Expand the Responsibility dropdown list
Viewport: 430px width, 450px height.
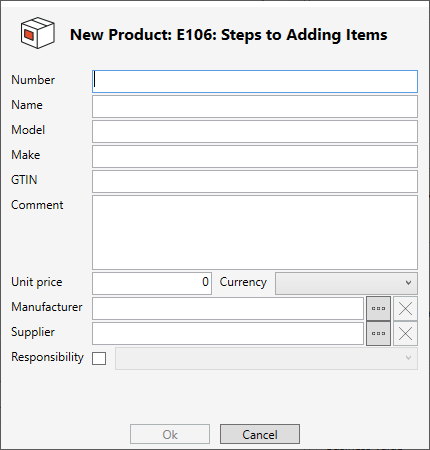[x=266, y=358]
